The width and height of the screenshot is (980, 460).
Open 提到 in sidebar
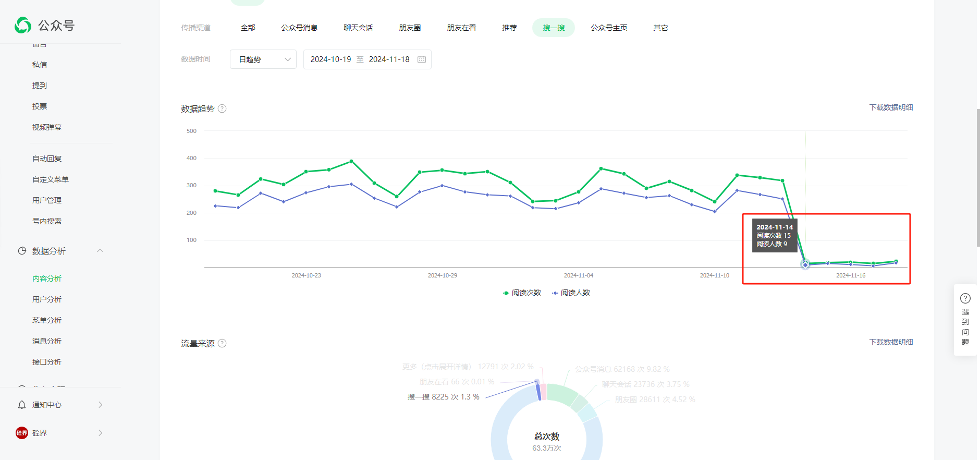click(x=40, y=86)
